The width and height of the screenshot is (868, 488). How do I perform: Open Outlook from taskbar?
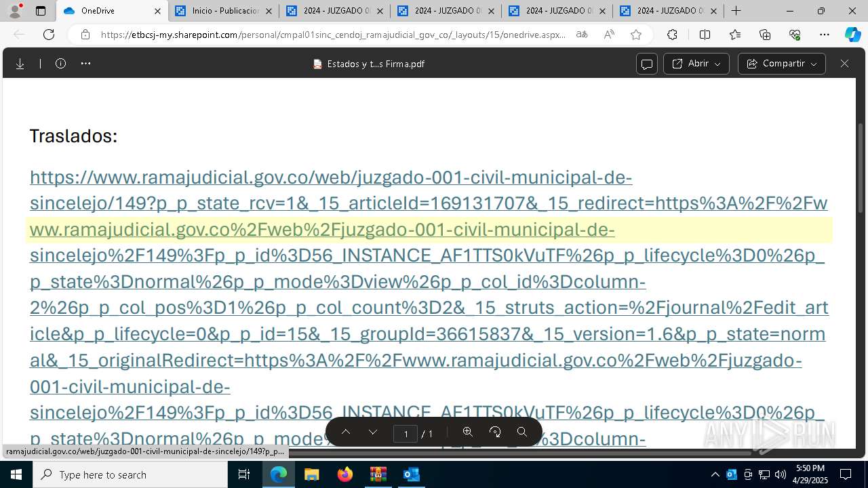[x=411, y=474]
